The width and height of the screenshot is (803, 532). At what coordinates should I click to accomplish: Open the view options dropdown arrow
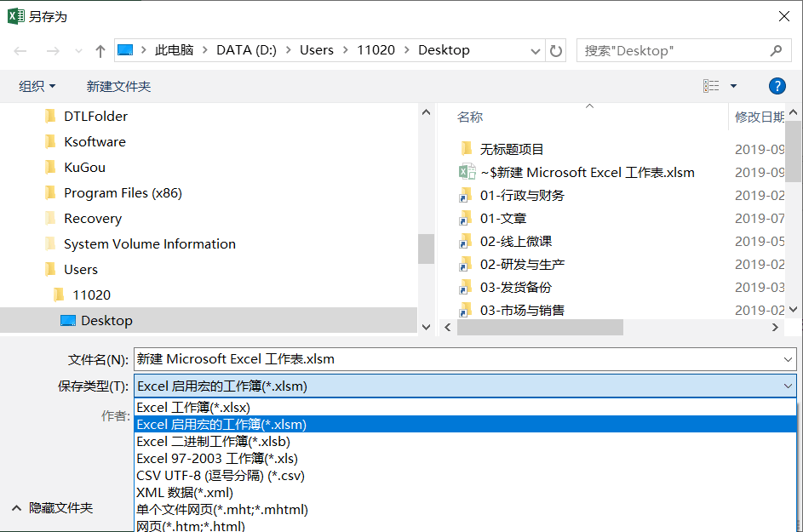[733, 86]
